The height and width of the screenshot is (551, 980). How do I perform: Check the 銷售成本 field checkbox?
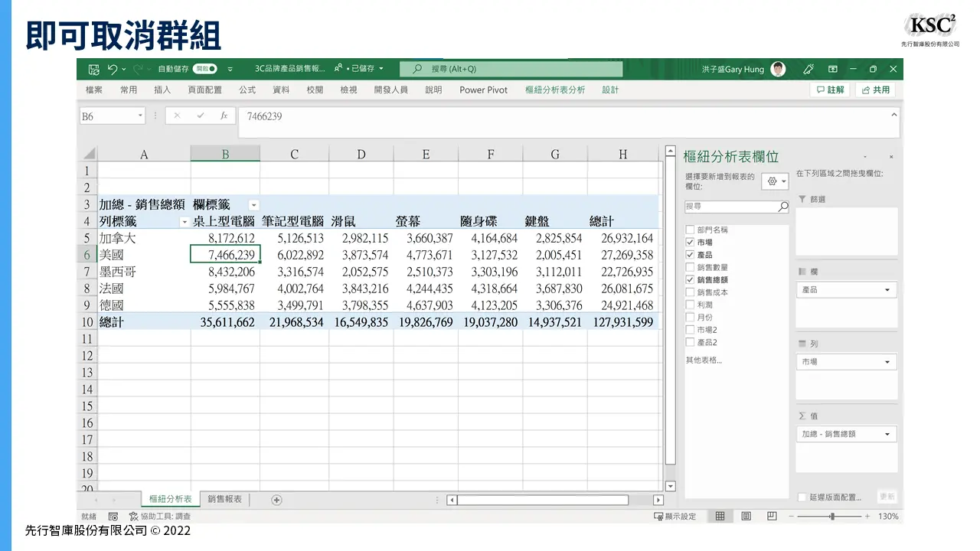690,292
